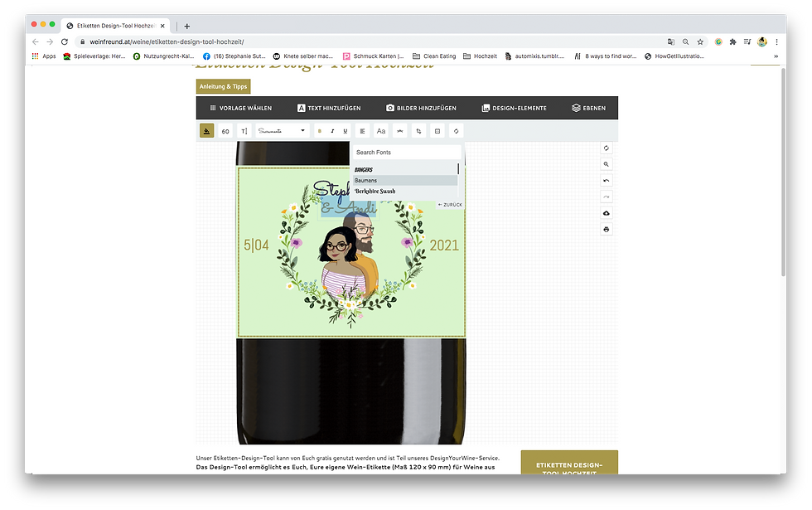Click the print icon
Image resolution: width=812 pixels, height=510 pixels.
coord(606,230)
